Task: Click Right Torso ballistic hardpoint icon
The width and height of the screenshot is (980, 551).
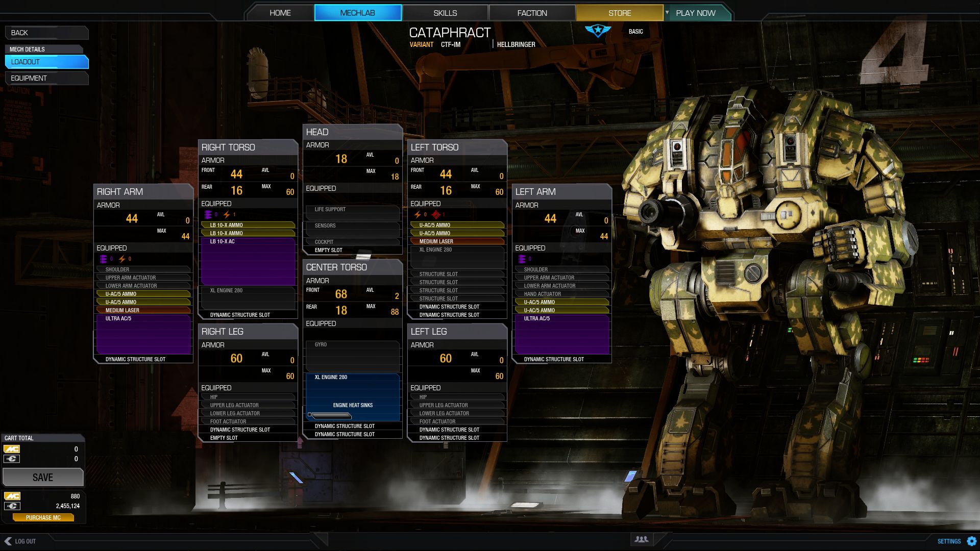Action: tap(208, 215)
